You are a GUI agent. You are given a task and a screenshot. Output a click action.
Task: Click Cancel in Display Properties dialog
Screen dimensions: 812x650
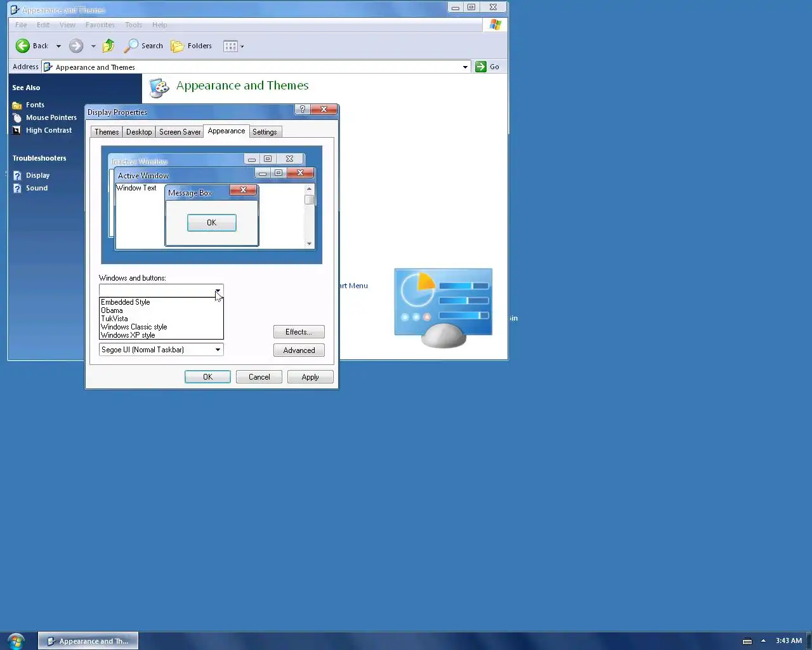pos(259,377)
